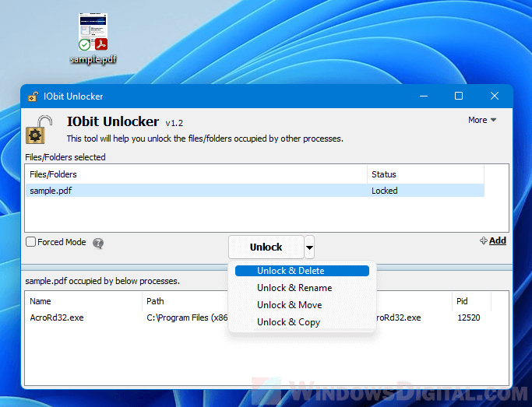Select the AcroRd32.exe process name
The height and width of the screenshot is (407, 532).
pos(57,318)
